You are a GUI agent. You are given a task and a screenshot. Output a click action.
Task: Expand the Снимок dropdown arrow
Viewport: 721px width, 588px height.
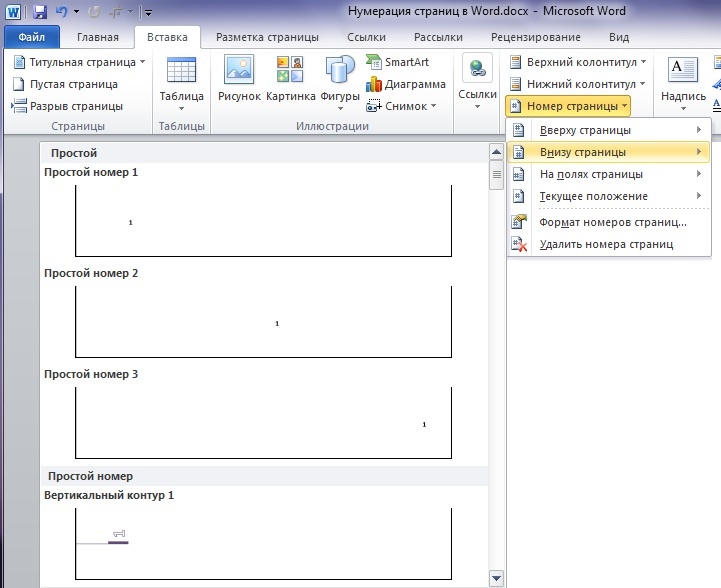click(x=433, y=106)
